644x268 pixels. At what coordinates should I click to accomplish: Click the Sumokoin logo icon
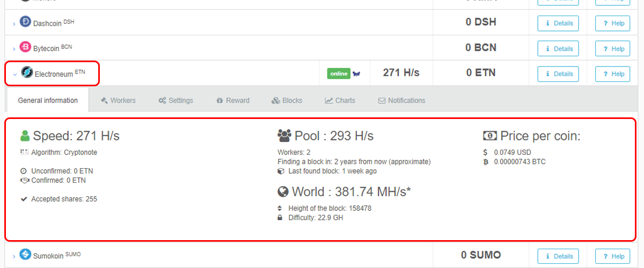point(25,254)
